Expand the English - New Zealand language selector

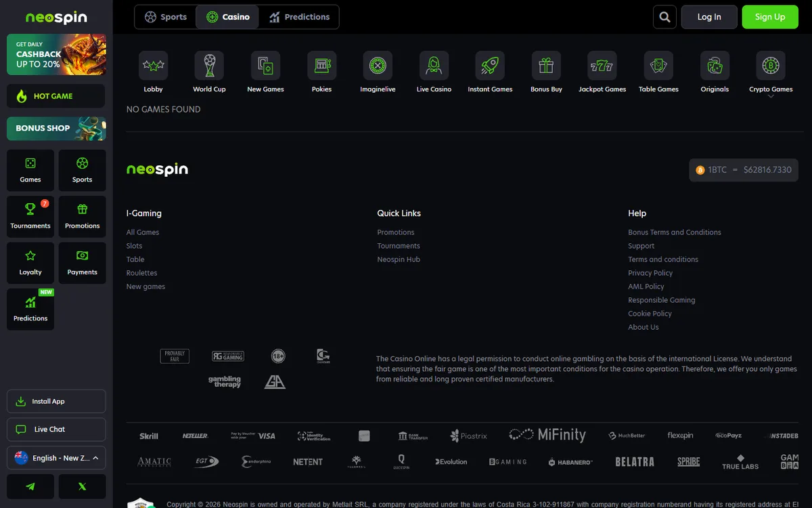pyautogui.click(x=56, y=458)
